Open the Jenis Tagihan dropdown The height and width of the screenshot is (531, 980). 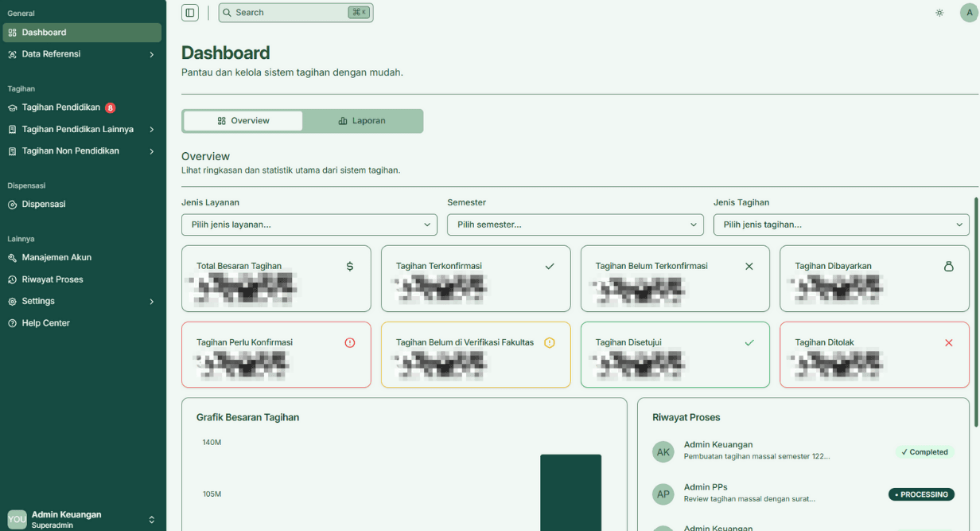(841, 225)
